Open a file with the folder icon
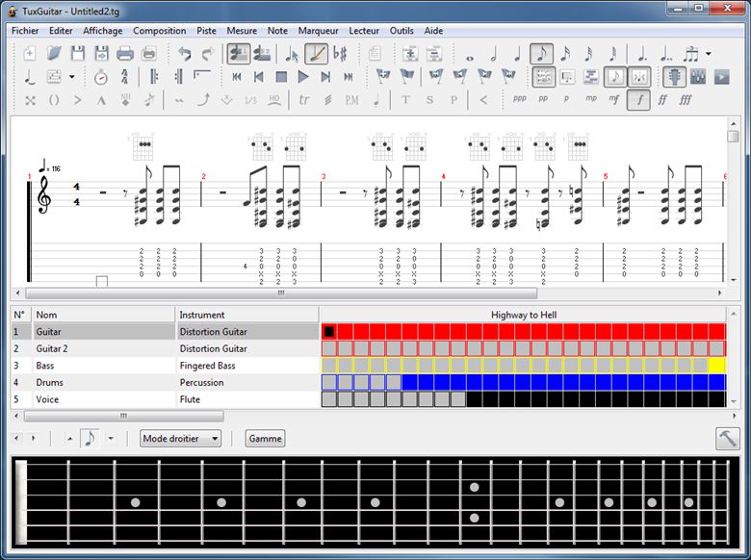The width and height of the screenshot is (751, 560). click(x=54, y=53)
